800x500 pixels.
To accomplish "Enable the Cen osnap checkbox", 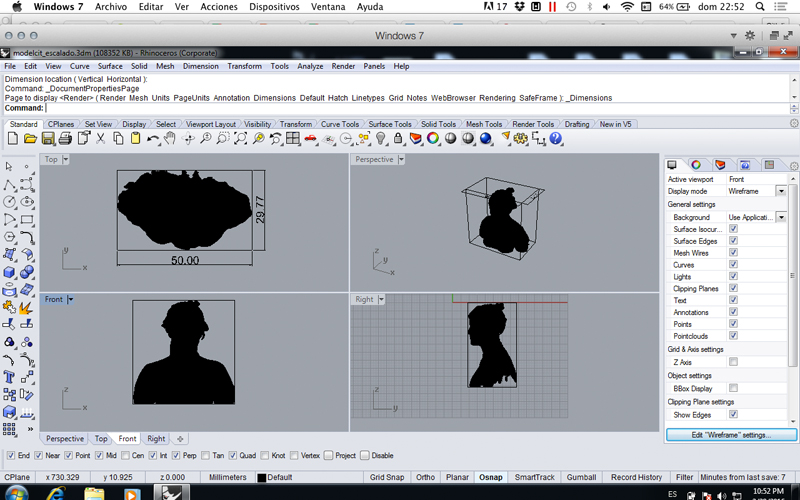I will click(x=126, y=456).
